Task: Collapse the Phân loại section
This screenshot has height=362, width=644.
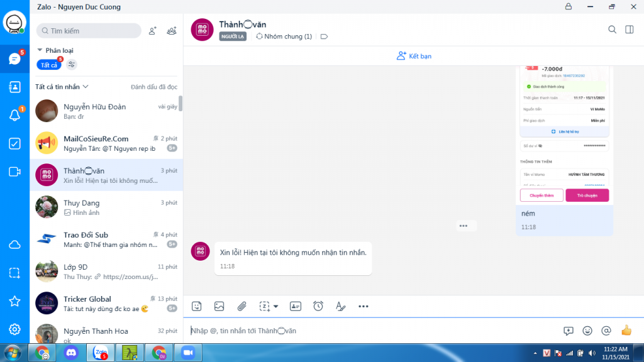Action: (x=40, y=50)
